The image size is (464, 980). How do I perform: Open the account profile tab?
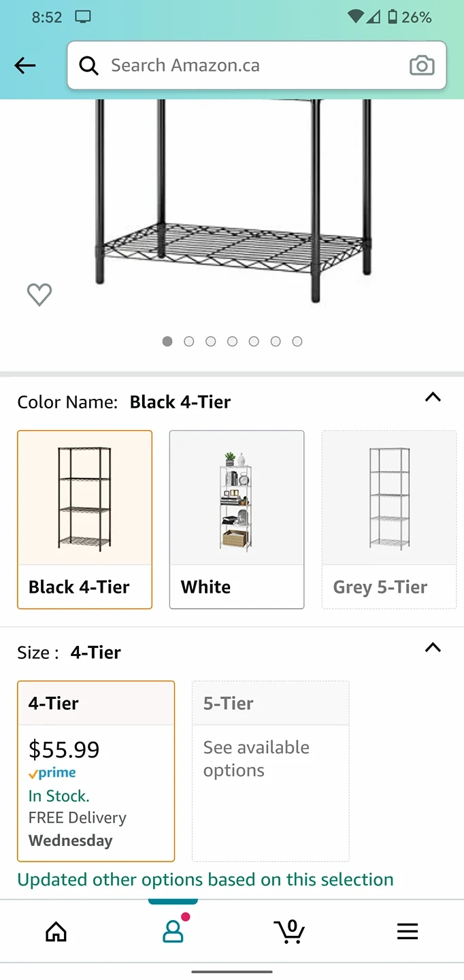pos(173,931)
